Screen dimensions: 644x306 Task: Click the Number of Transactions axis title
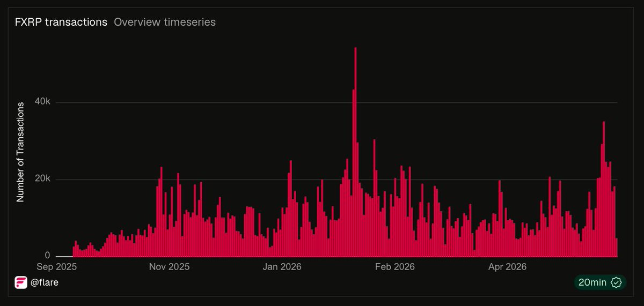coord(20,152)
